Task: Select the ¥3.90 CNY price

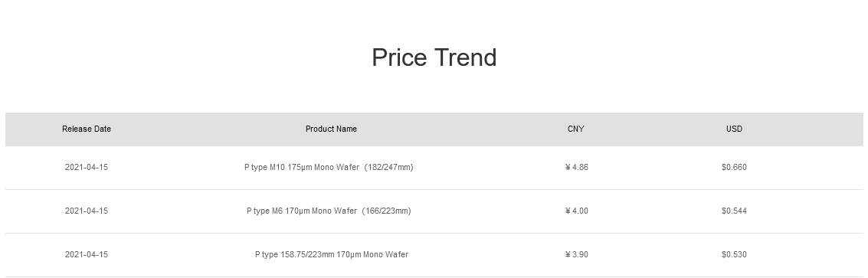Action: (x=576, y=255)
